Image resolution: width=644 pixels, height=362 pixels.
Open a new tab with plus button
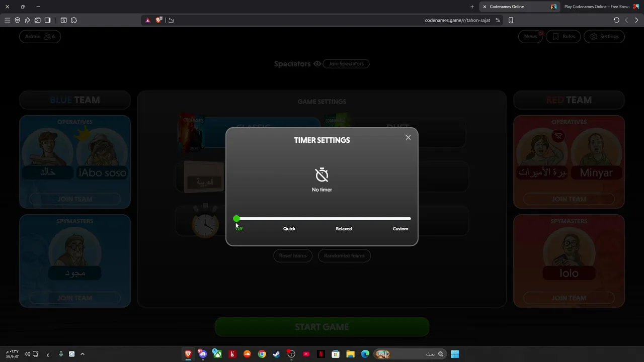click(472, 7)
